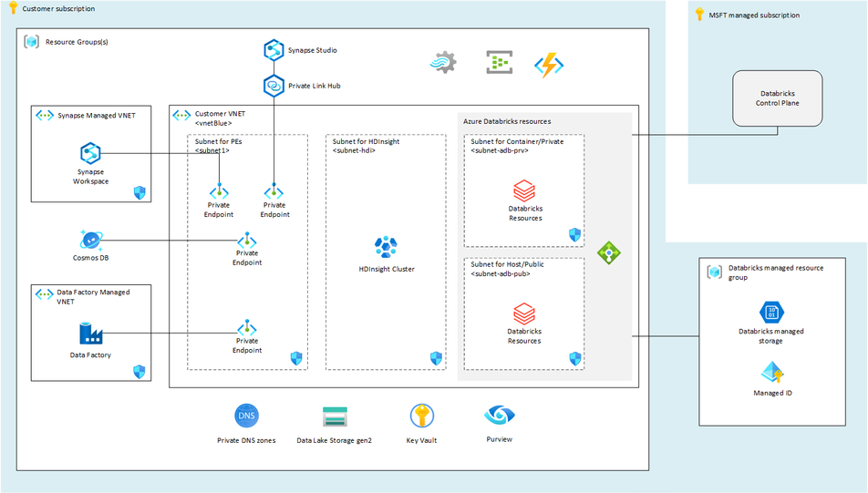Click the Synapse Managed VNET icon
This screenshot has height=493, width=868.
click(x=45, y=116)
